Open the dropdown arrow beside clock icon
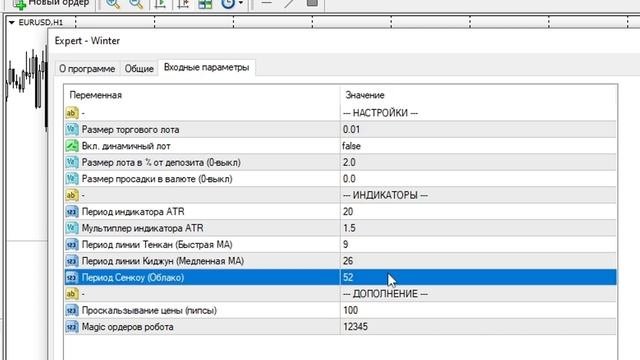Screen dimensions: 640x360 pyautogui.click(x=241, y=4)
